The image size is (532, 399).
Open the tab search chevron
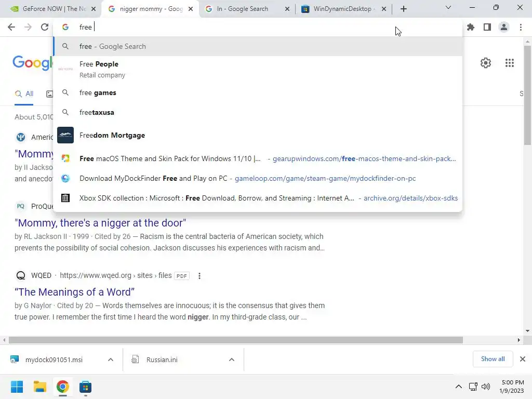[448, 7]
